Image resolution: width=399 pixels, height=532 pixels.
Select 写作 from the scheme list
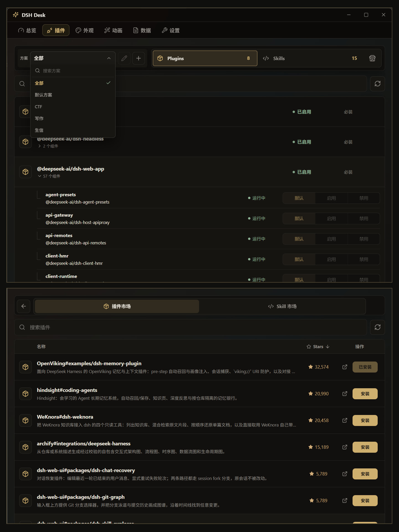click(x=73, y=118)
